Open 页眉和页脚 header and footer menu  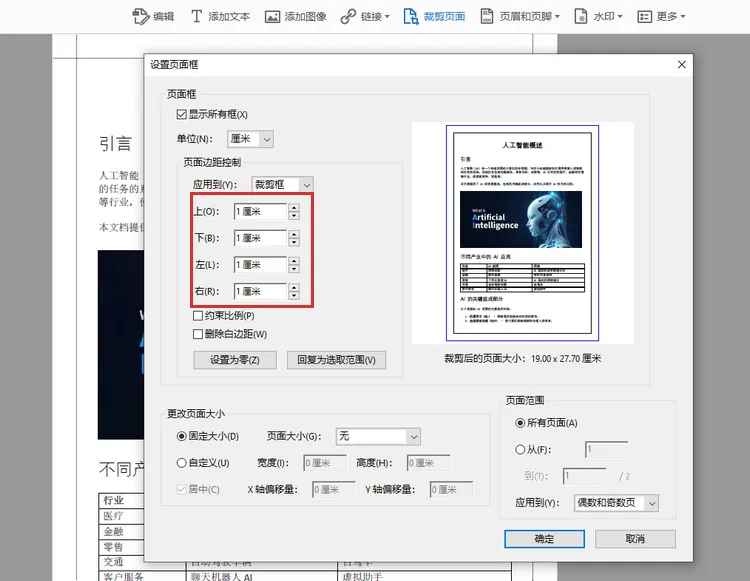click(519, 17)
